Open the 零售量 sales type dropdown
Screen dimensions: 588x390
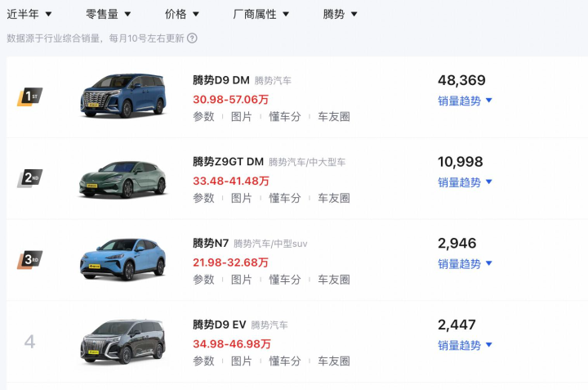[x=109, y=14]
